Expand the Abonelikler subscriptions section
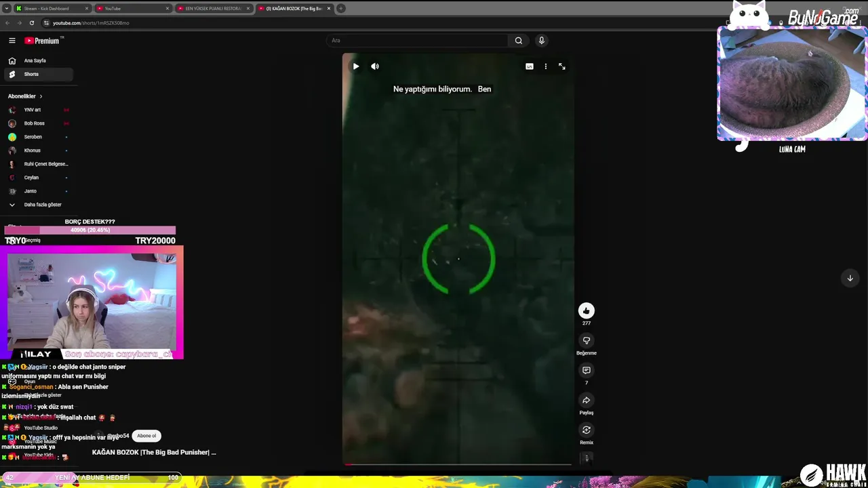The width and height of the screenshot is (868, 488). [26, 96]
